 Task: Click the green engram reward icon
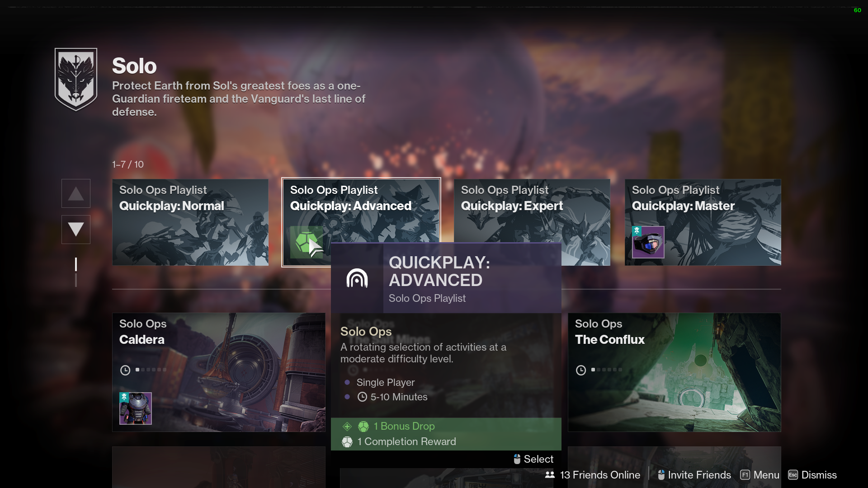(306, 242)
